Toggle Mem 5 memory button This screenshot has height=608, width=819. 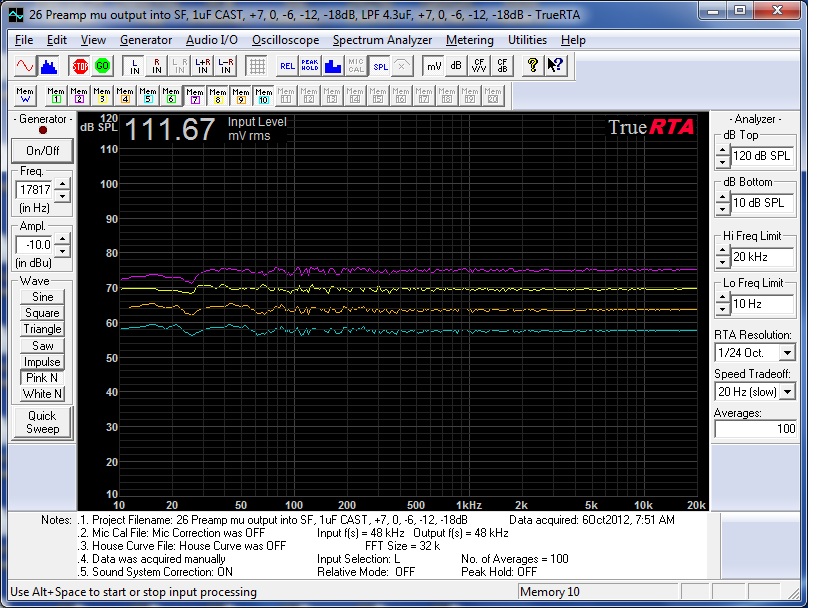pyautogui.click(x=148, y=96)
